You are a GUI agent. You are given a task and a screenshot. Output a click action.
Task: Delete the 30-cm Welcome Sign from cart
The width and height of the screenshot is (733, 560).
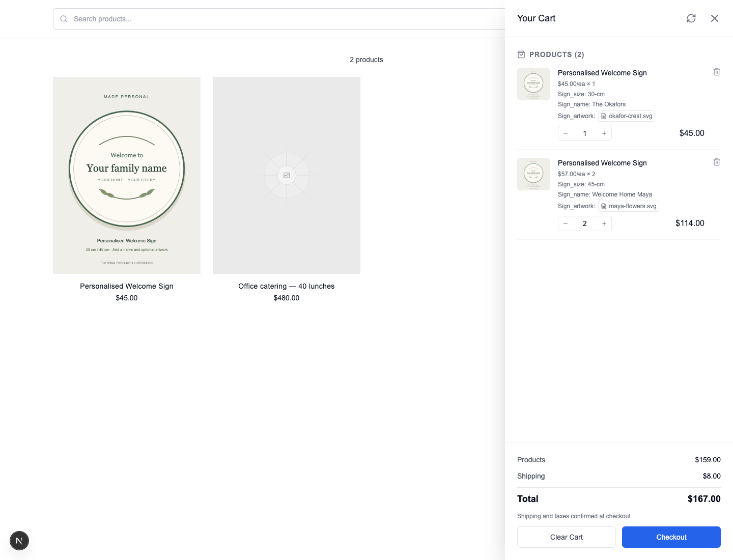click(717, 72)
